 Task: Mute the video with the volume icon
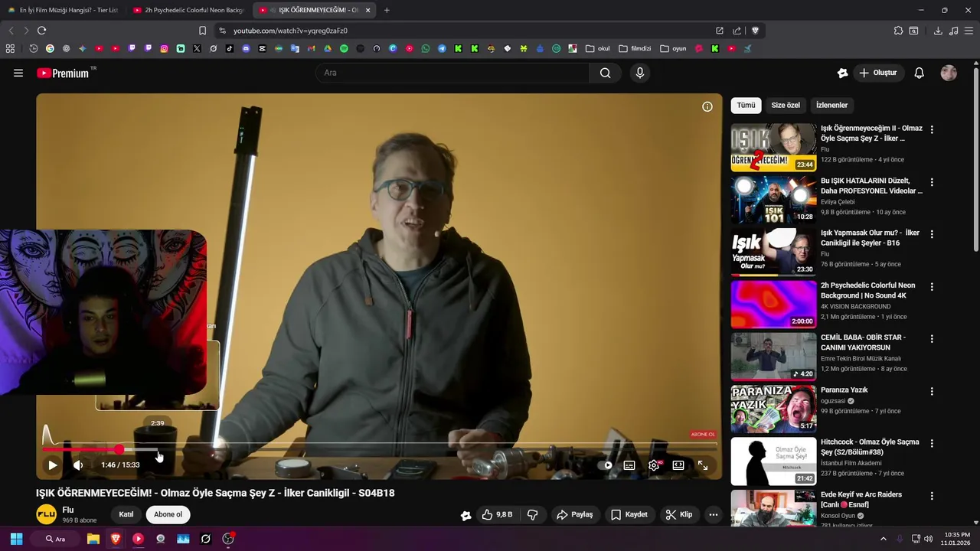(x=78, y=465)
